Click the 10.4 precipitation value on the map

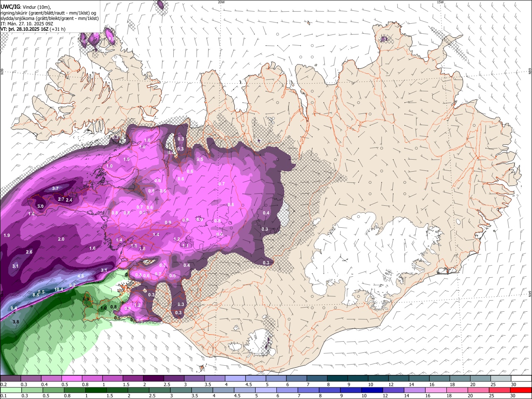pyautogui.click(x=59, y=290)
